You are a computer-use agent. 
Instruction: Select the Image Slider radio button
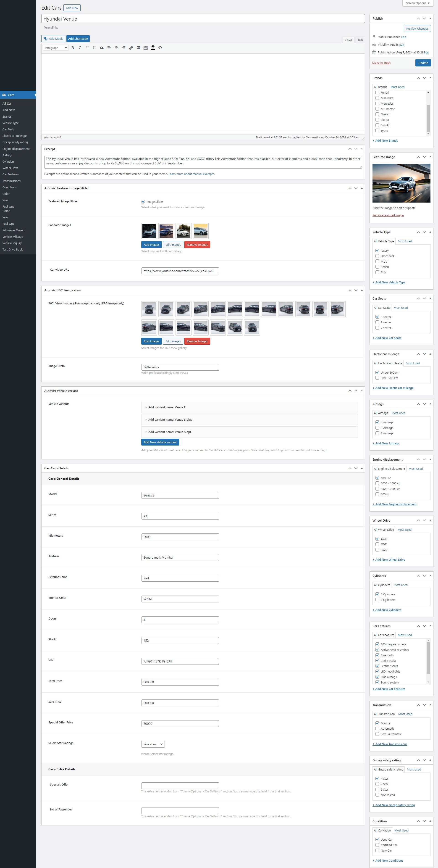(143, 201)
